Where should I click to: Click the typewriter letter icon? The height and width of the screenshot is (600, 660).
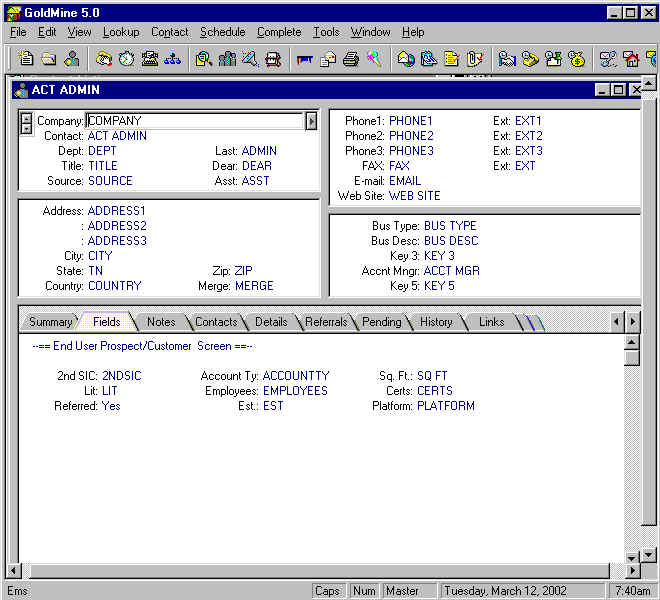click(x=149, y=59)
